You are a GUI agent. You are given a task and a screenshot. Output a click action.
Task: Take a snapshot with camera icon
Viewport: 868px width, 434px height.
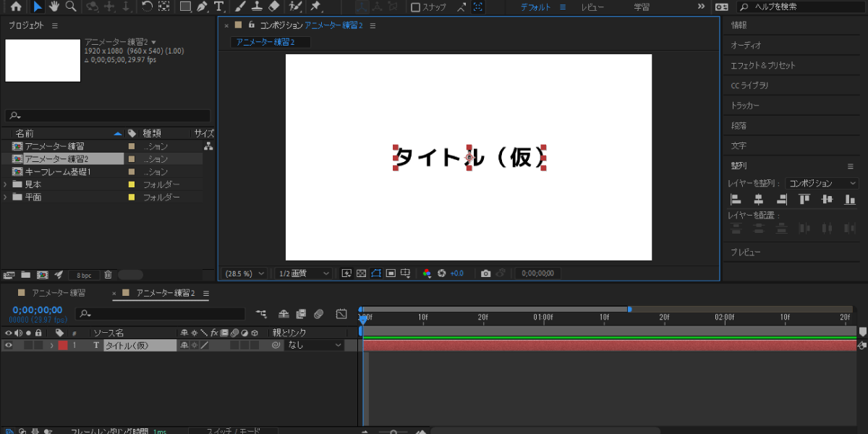[x=486, y=273]
